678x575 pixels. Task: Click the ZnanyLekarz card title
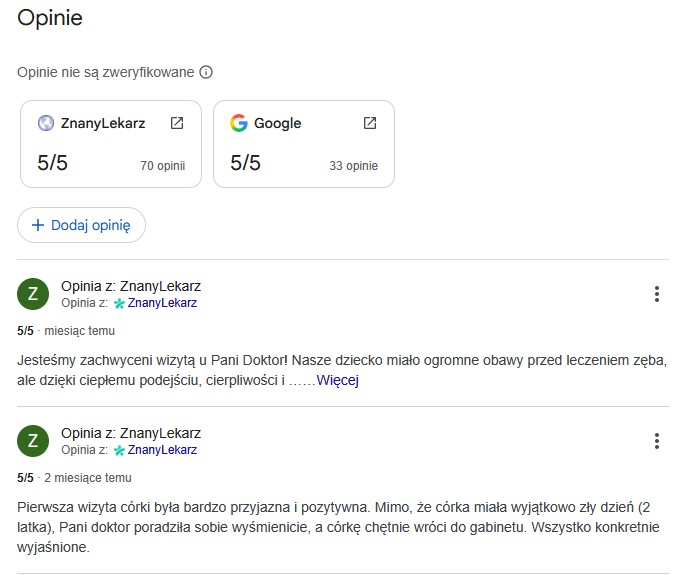point(103,123)
